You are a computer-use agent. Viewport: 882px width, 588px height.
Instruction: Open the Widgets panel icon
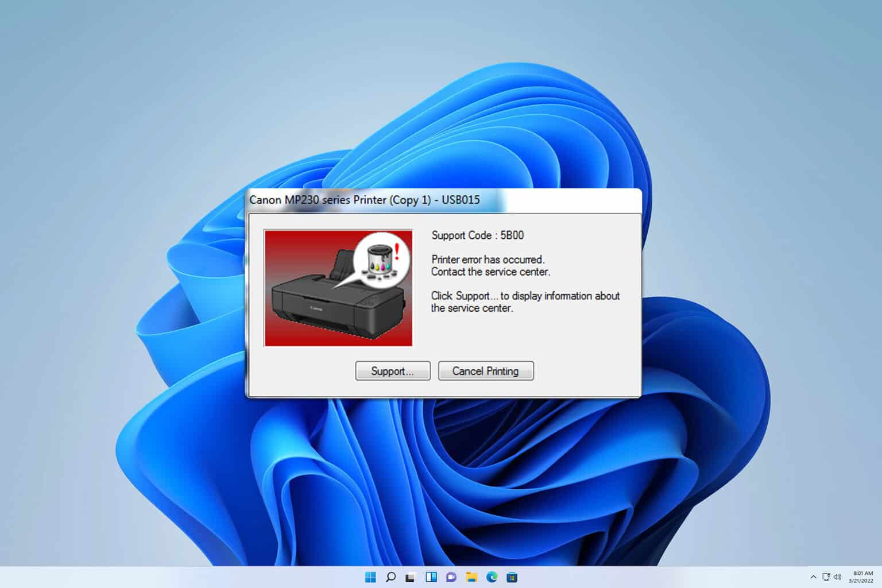pos(431,577)
